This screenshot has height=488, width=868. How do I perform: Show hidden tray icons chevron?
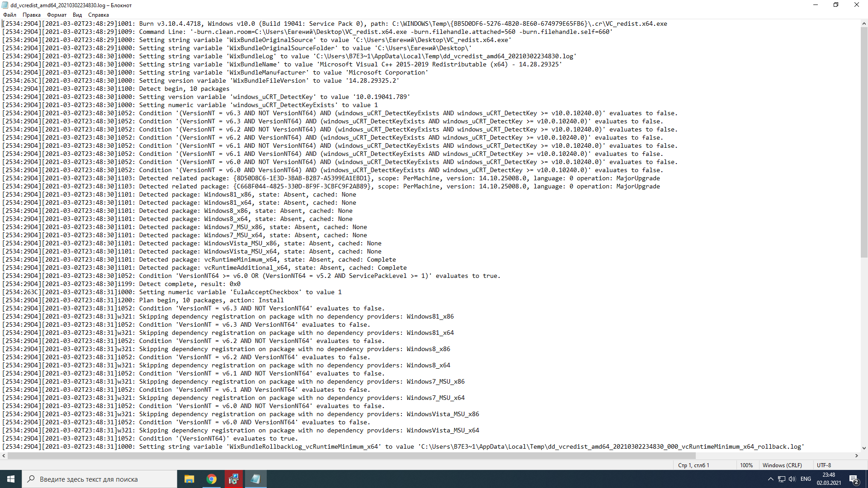[x=770, y=479]
